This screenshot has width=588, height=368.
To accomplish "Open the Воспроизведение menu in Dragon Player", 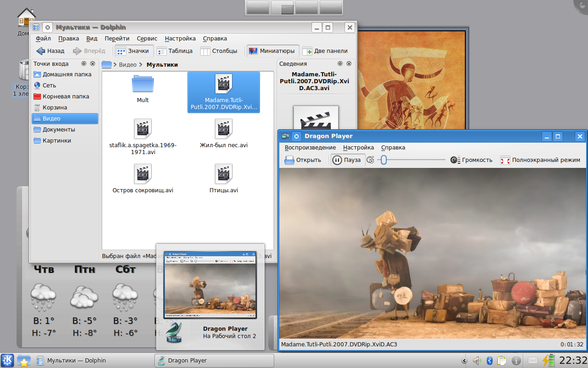I will click(310, 148).
